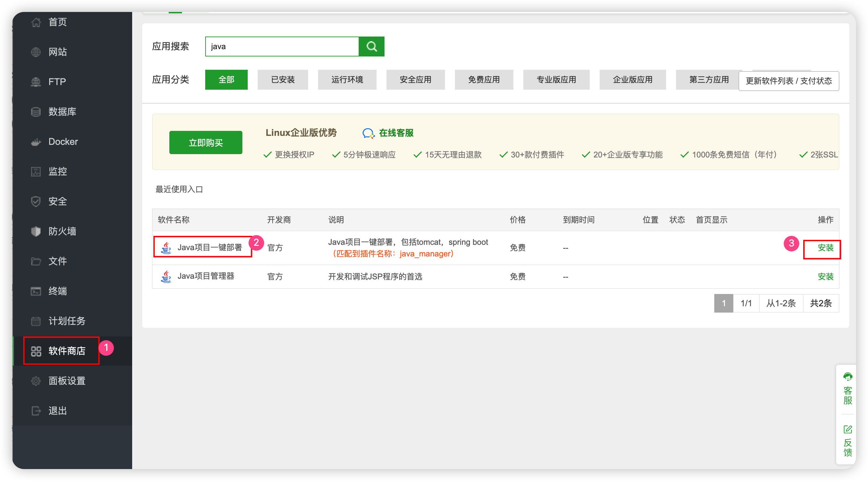This screenshot has width=868, height=481.
Task: Switch to the 已安装 category
Action: pyautogui.click(x=283, y=80)
